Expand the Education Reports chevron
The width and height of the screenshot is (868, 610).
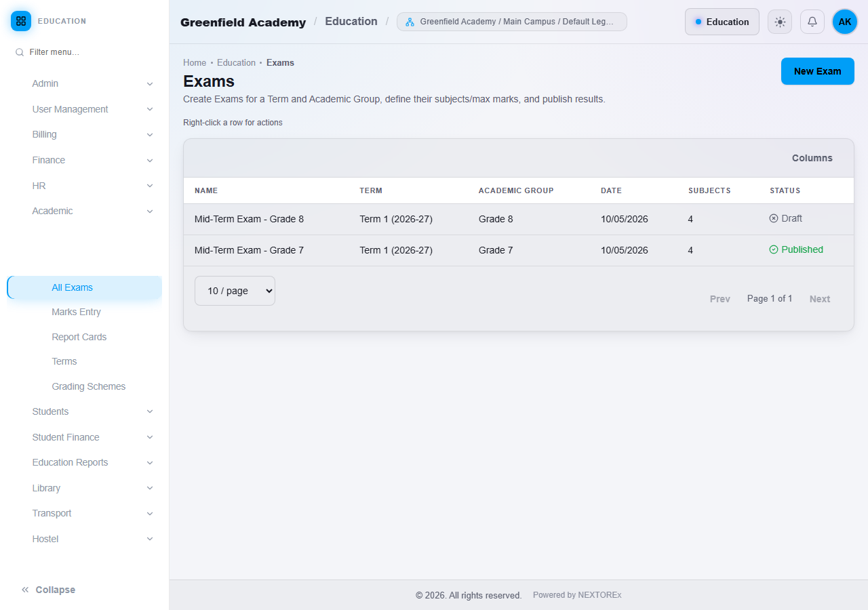[150, 463]
